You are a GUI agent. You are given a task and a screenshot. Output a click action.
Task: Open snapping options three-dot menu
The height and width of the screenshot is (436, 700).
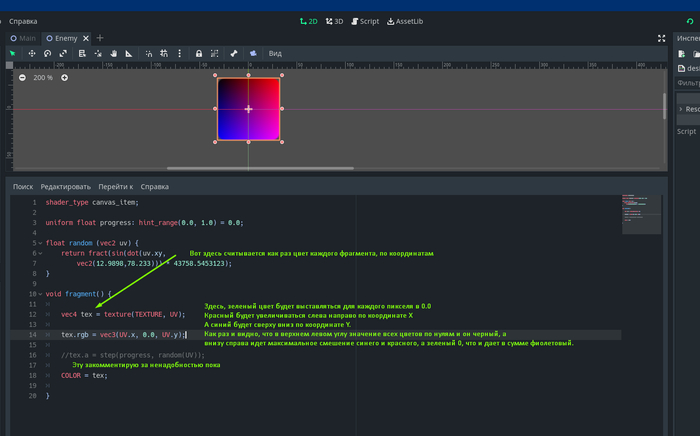click(x=178, y=53)
